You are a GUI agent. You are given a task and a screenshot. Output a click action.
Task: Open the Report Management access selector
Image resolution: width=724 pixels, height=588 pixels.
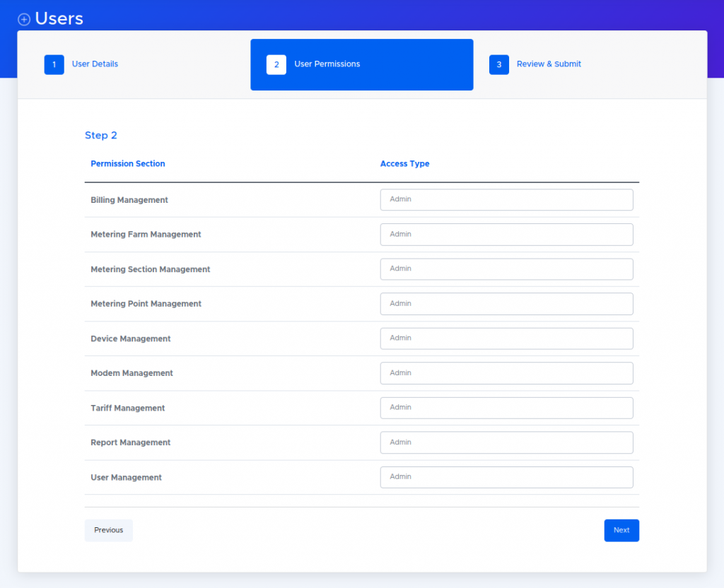click(x=506, y=442)
